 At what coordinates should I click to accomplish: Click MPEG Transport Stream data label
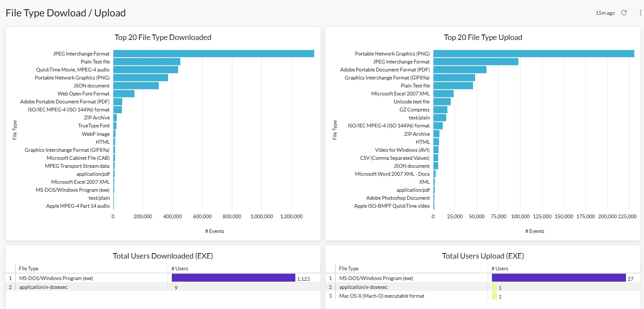tap(77, 166)
